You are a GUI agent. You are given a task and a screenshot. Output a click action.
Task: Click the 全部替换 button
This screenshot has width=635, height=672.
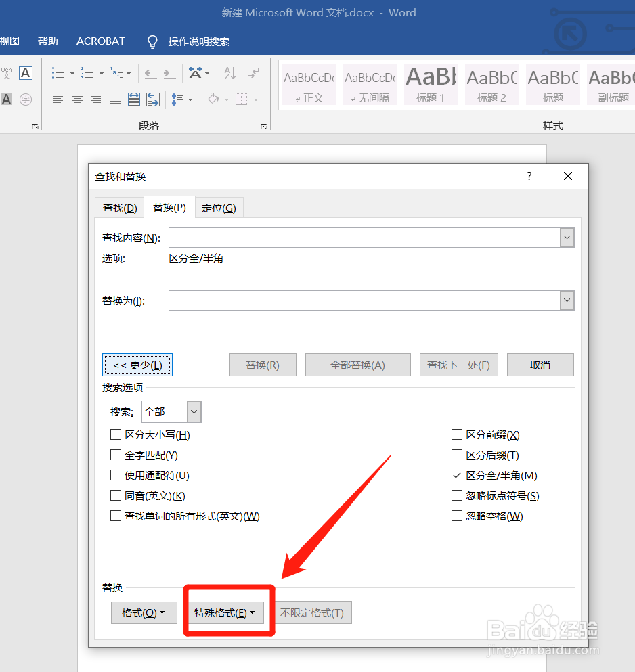click(x=357, y=365)
